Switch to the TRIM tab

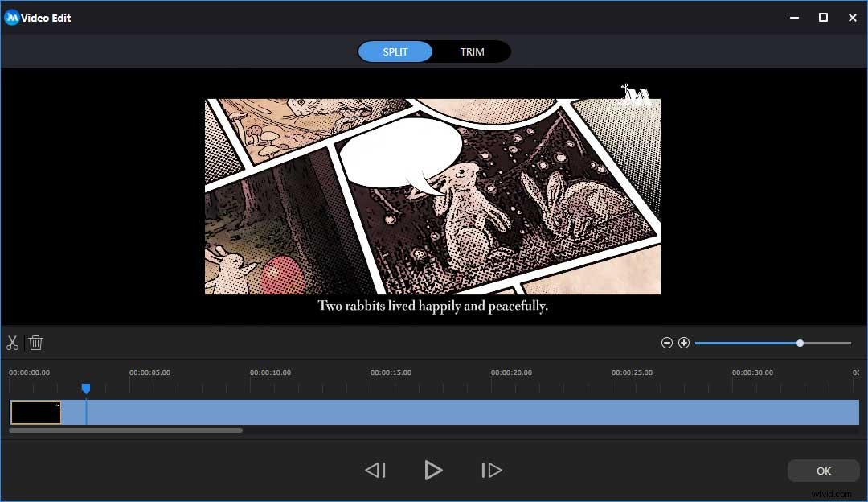473,51
